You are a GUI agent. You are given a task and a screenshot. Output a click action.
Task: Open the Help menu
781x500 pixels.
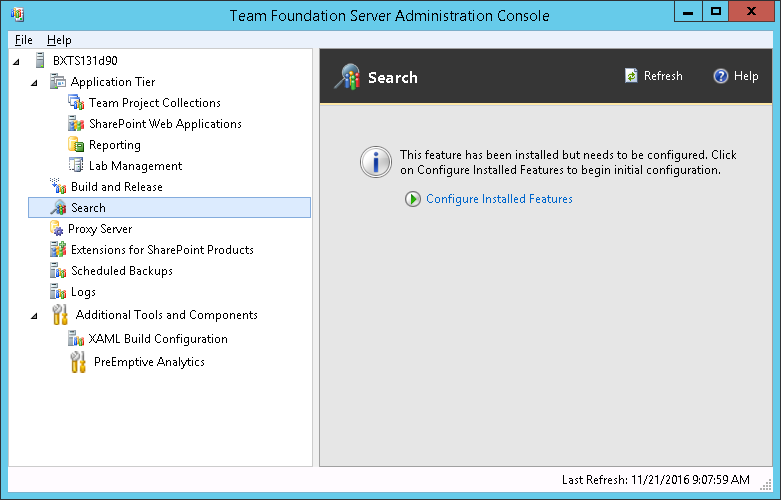(59, 40)
